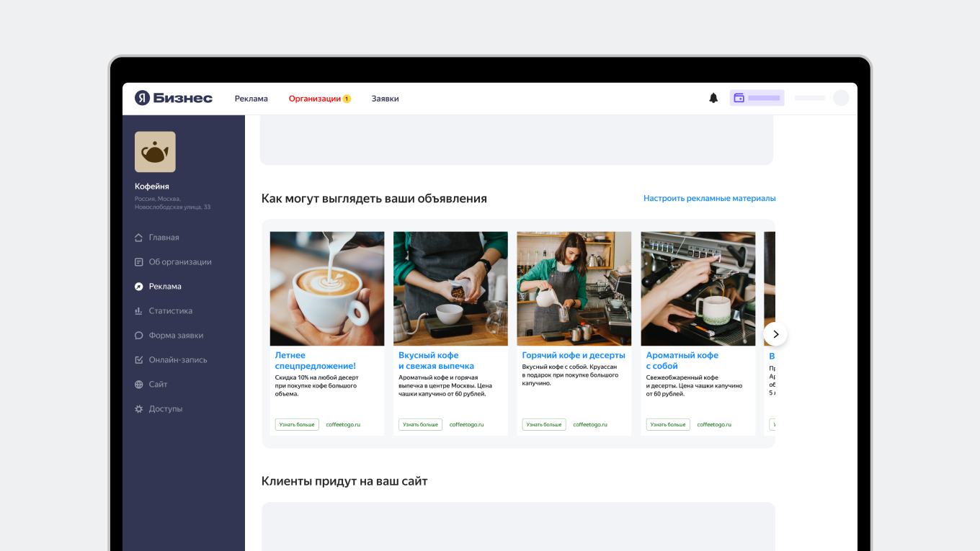The width and height of the screenshot is (980, 551).
Task: Click Горячий кофе и десерты title
Action: coord(574,355)
